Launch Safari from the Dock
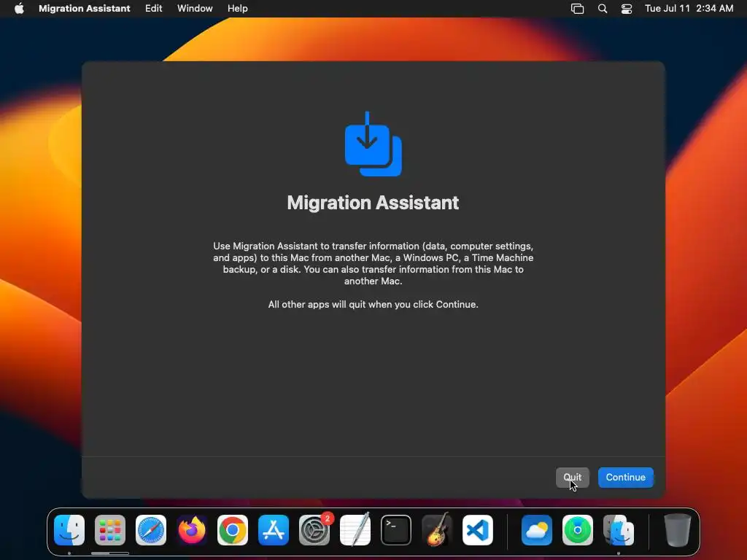Image resolution: width=747 pixels, height=560 pixels. [x=151, y=530]
